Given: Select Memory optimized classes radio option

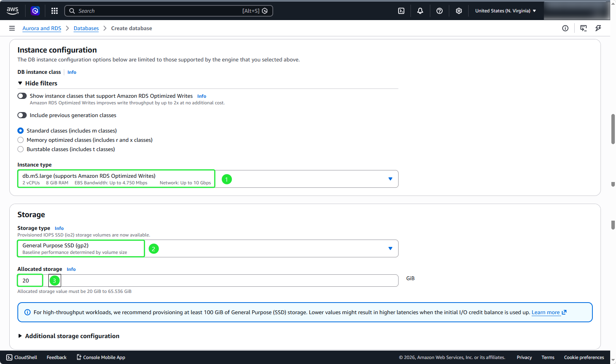Looking at the screenshot, I should 21,140.
